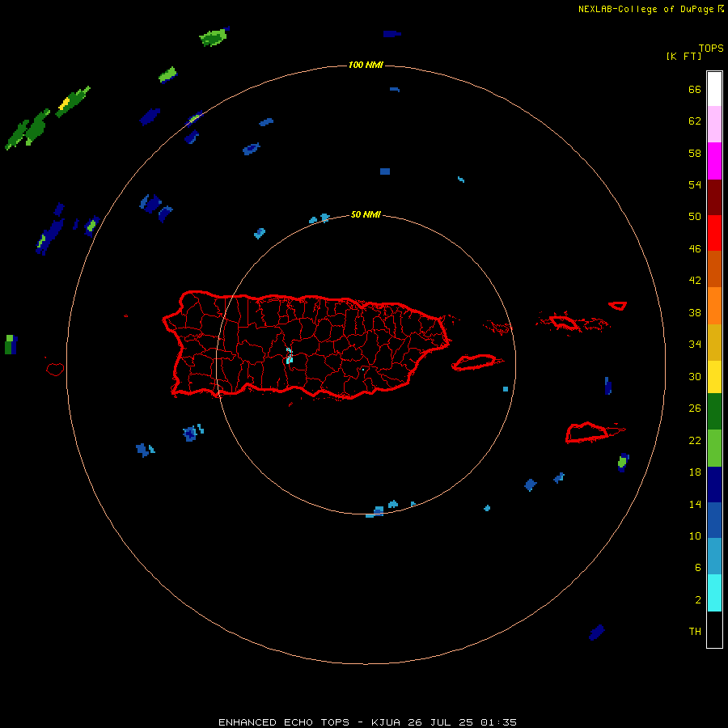Select the magenta swatch on the scale
The height and width of the screenshot is (728, 728).
714,161
